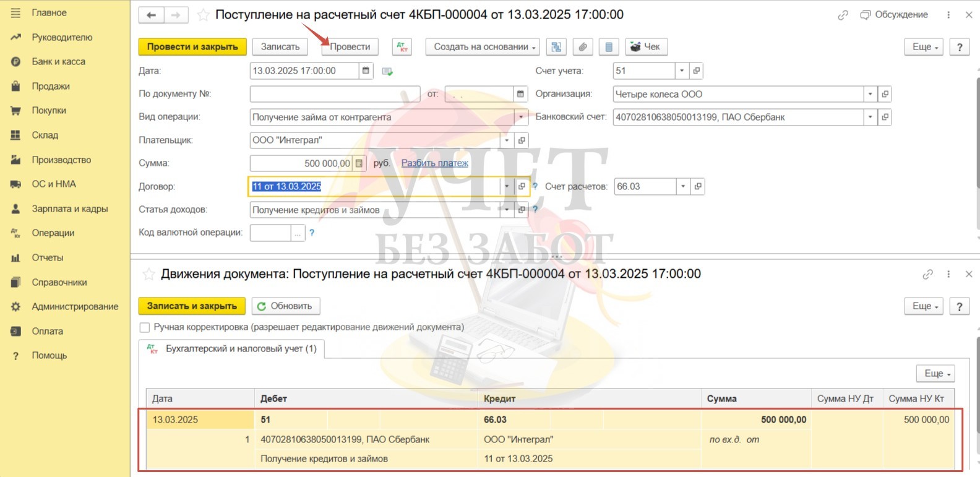Select Бухгалтерский и налоговый учет tab
This screenshot has height=477, width=980.
(233, 349)
